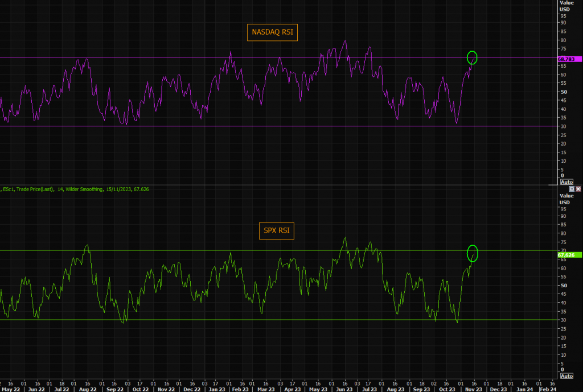This screenshot has height=392, width=583.
Task: Click the 67.626 SPX value tag
Action: tap(566, 255)
